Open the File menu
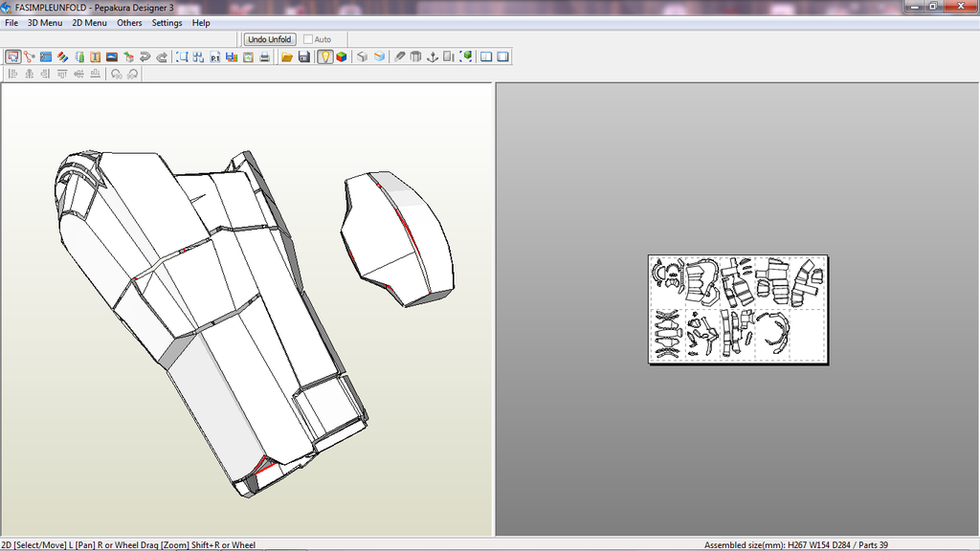Viewport: 980px width, 551px height. (11, 23)
